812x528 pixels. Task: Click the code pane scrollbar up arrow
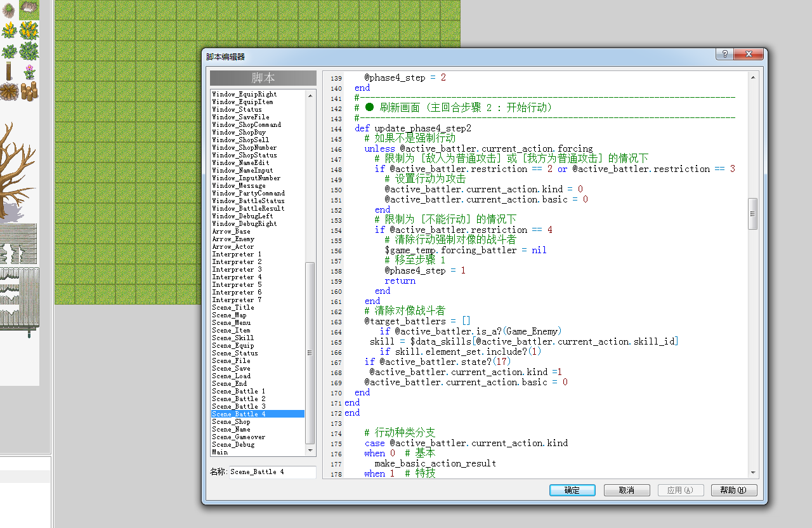point(753,77)
